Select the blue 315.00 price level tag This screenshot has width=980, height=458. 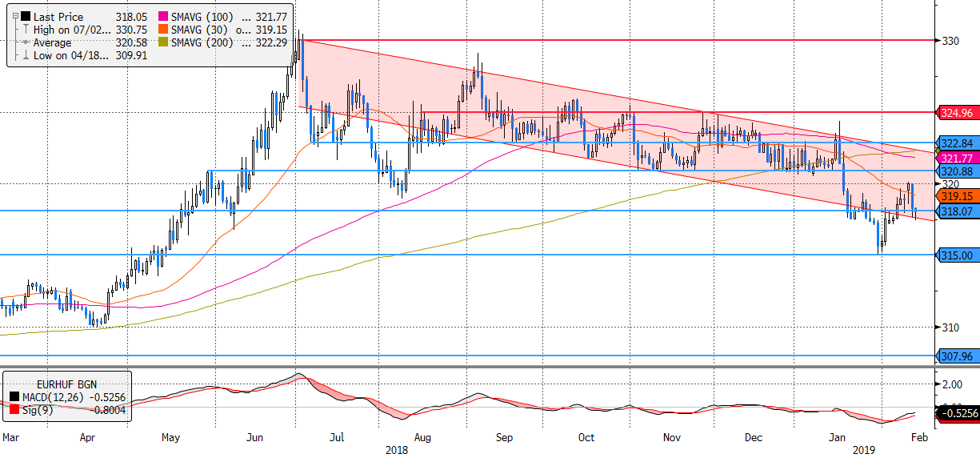coord(956,255)
